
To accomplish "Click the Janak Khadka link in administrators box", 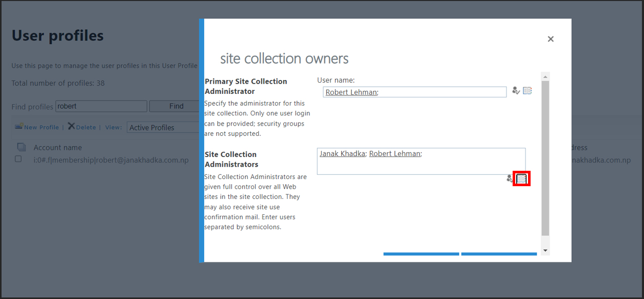I will click(x=342, y=153).
